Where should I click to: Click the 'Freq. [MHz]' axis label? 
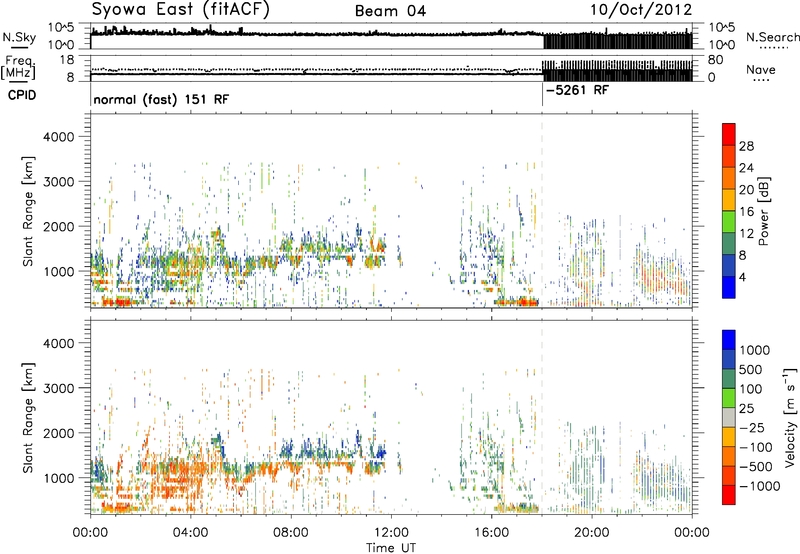click(18, 67)
